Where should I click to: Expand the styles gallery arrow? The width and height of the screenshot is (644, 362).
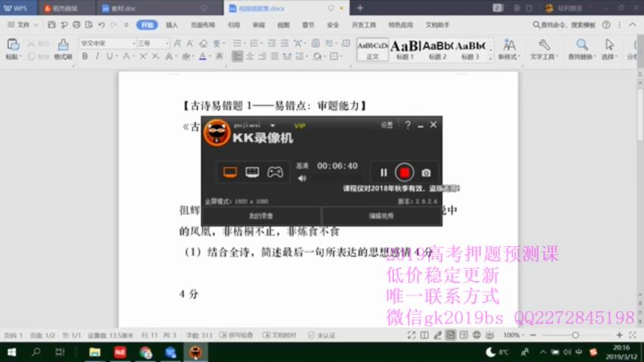click(490, 58)
